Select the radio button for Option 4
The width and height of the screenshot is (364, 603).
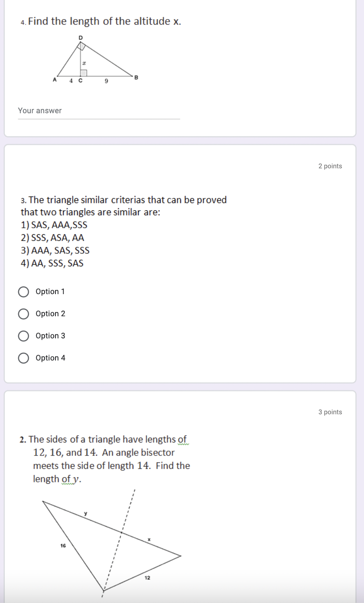[24, 358]
